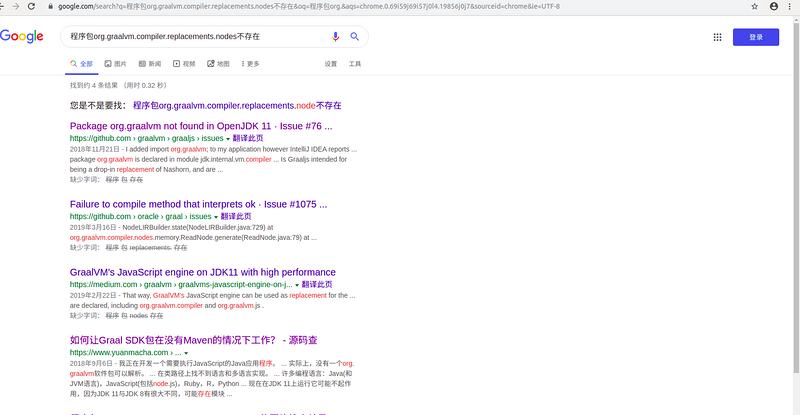
Task: Open the Google apps grid icon
Action: 717,37
